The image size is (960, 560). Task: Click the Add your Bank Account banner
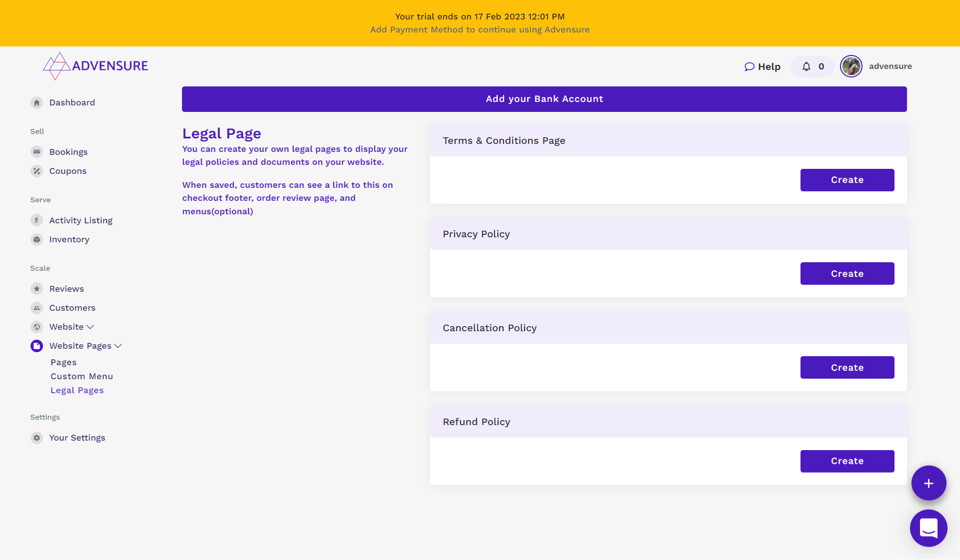coord(544,99)
